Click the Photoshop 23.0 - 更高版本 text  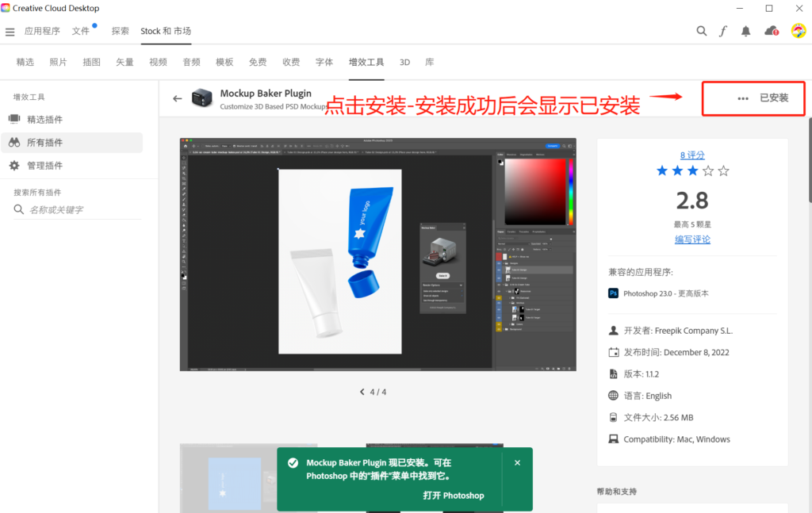click(x=666, y=293)
